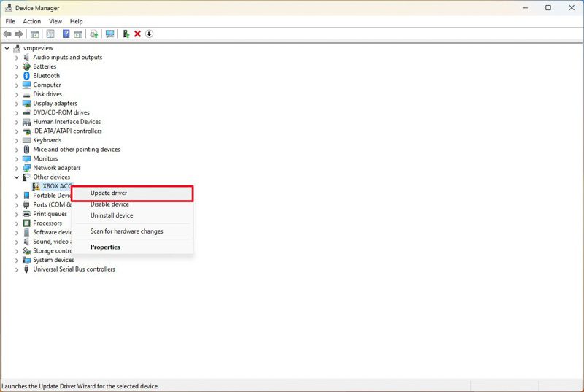Expand Human Interface Devices chevron
Image resolution: width=584 pixels, height=392 pixels.
(x=16, y=122)
